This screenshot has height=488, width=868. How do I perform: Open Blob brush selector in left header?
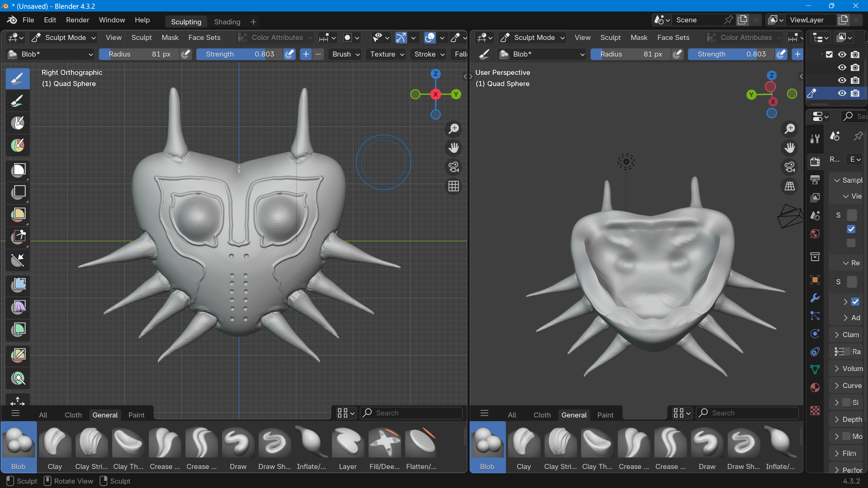click(51, 54)
